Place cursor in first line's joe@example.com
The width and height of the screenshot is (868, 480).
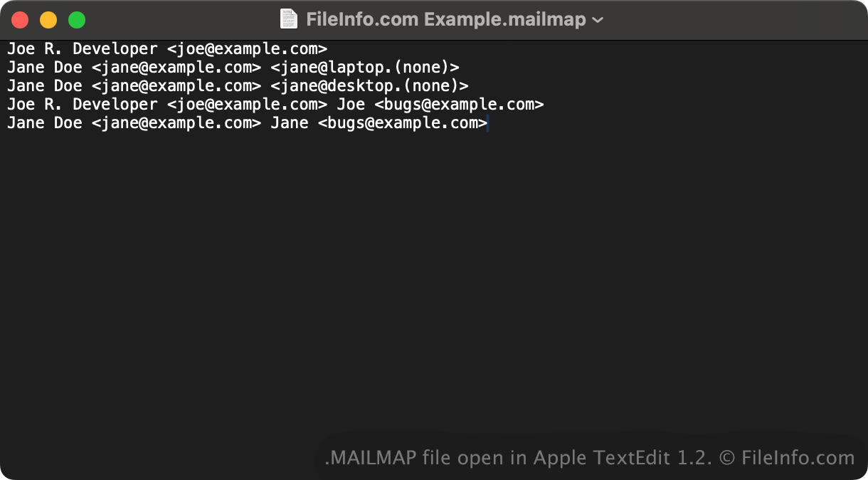pos(247,49)
